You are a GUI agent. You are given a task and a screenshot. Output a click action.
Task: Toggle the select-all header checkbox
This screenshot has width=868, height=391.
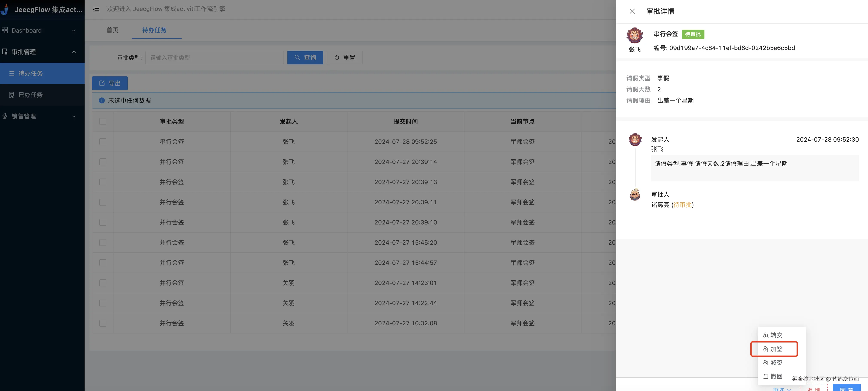(x=103, y=122)
